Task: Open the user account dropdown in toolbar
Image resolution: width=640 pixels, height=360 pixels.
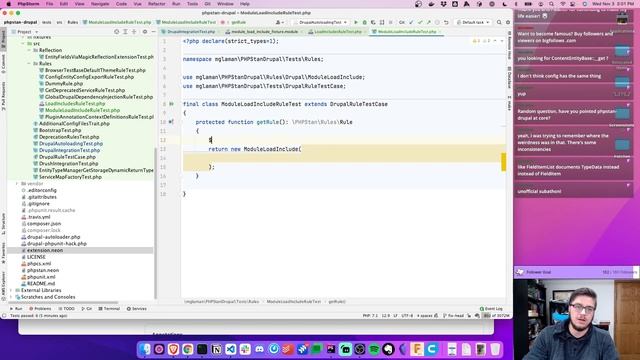Action: pos(280,22)
